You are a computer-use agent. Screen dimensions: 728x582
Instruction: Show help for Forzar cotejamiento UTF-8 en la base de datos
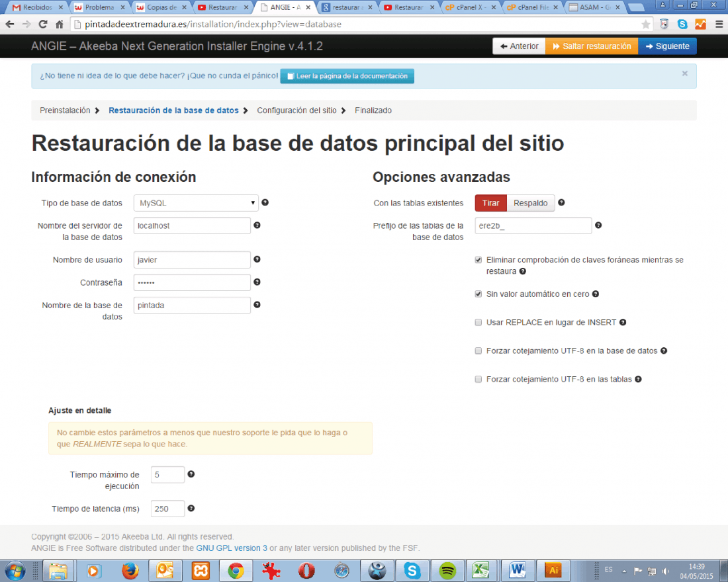[x=664, y=351]
